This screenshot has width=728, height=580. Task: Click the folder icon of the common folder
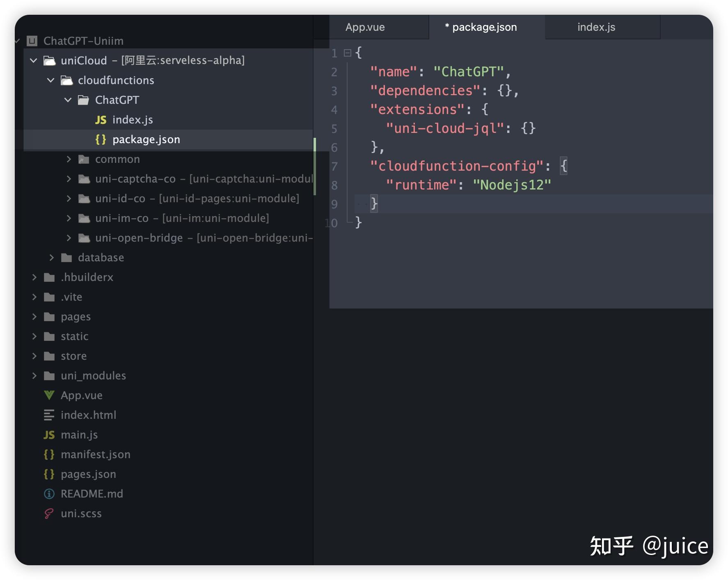pos(84,159)
